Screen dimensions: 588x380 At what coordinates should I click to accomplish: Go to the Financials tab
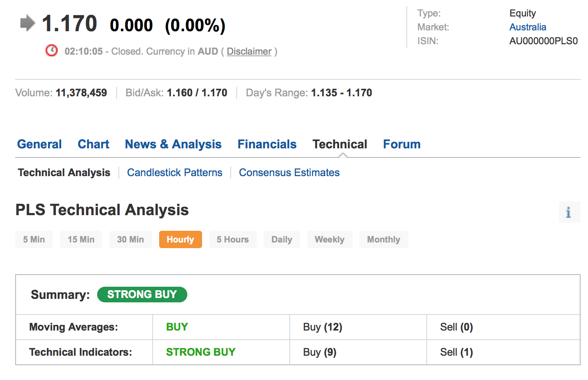(267, 144)
